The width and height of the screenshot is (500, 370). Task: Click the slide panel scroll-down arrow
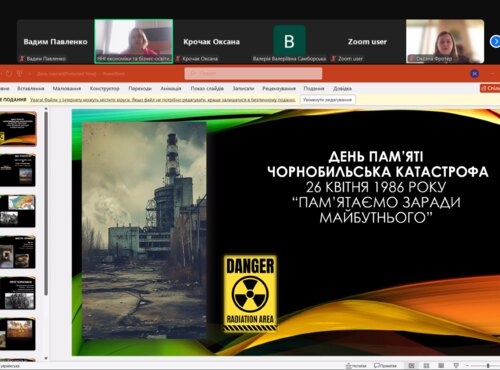(46, 359)
